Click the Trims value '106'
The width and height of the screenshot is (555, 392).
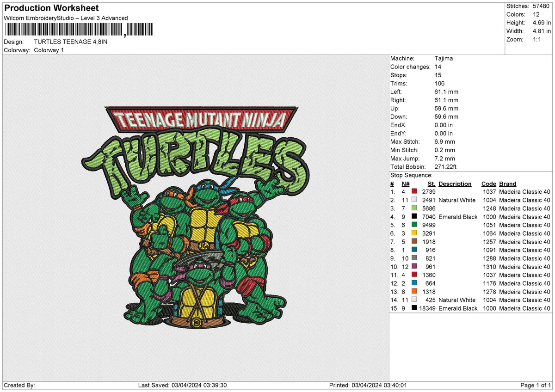click(x=440, y=83)
